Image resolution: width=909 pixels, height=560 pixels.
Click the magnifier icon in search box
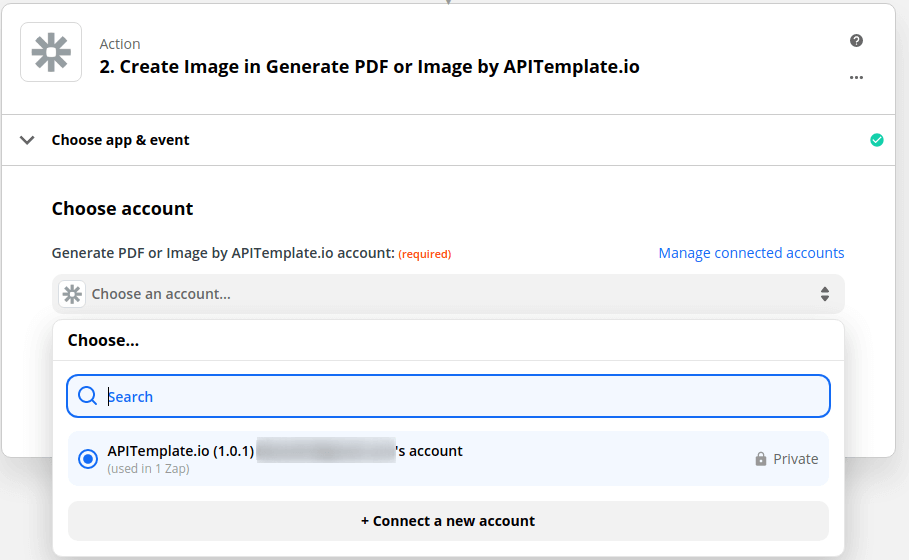[88, 396]
